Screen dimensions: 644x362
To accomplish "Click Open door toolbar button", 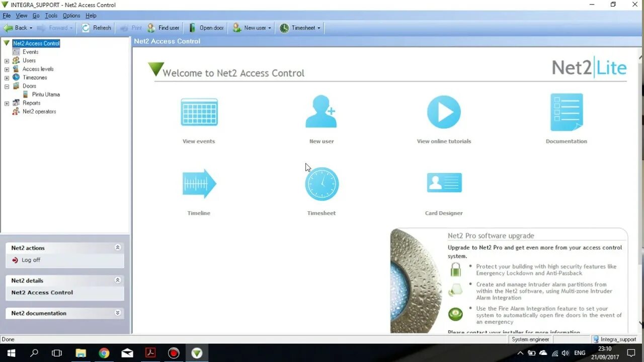I will point(206,28).
